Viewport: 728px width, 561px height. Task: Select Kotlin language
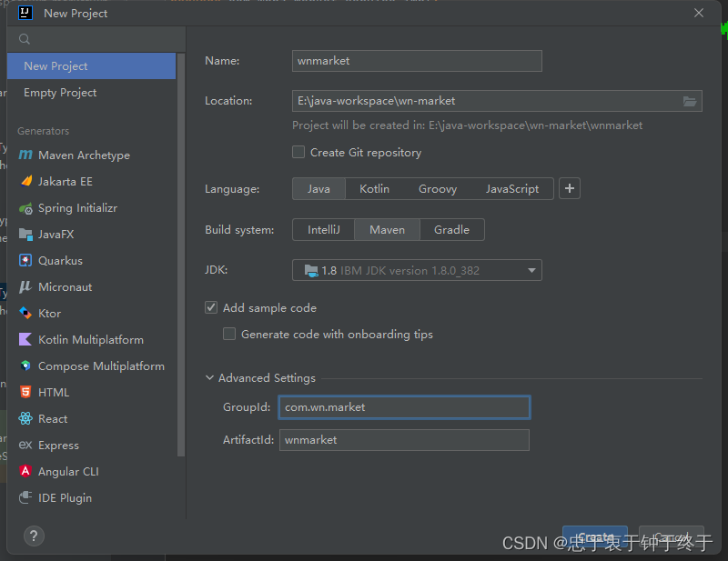pos(374,188)
